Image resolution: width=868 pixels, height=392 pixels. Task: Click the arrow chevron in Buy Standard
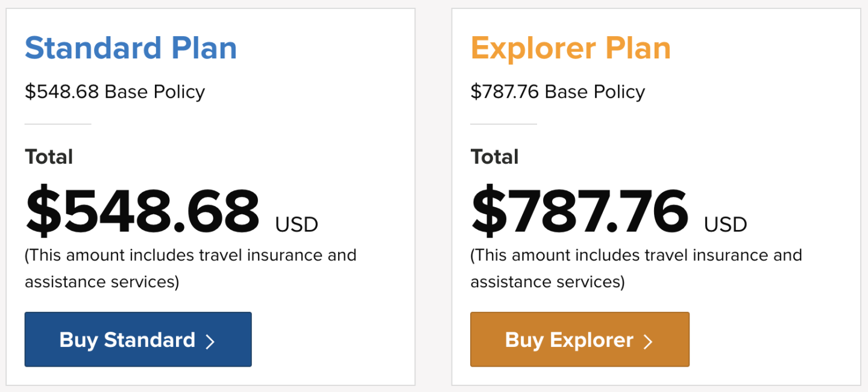coord(210,341)
